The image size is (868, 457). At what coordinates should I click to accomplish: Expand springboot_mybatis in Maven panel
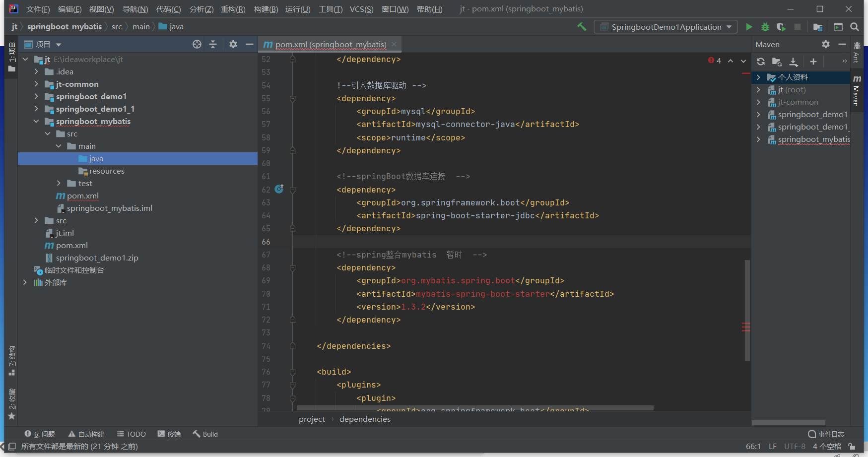pyautogui.click(x=758, y=139)
